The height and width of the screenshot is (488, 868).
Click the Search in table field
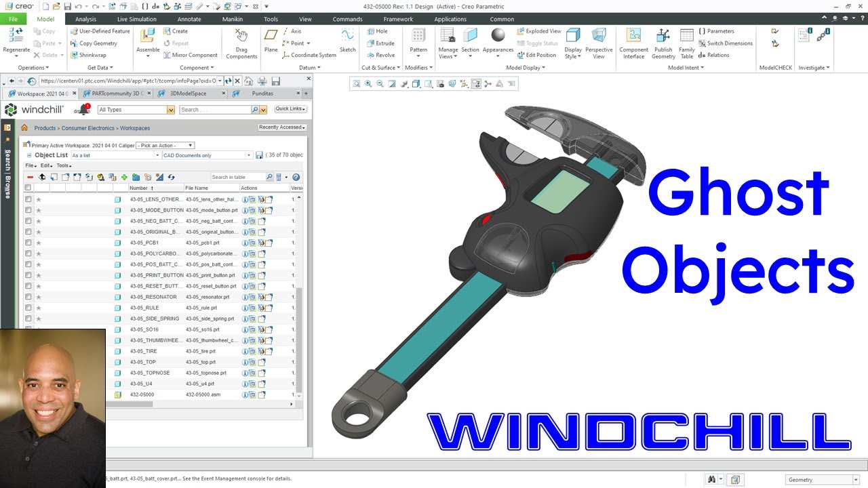pos(237,177)
